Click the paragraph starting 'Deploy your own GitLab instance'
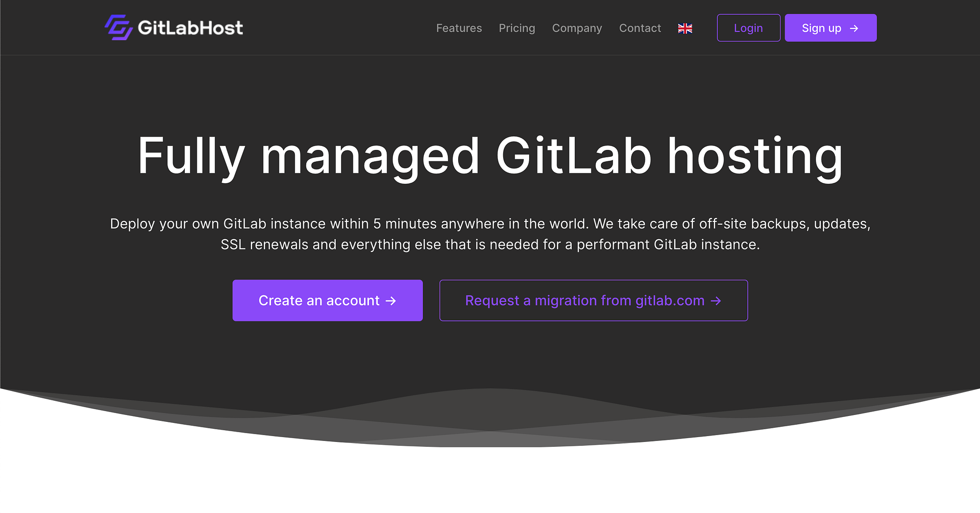 click(x=490, y=234)
